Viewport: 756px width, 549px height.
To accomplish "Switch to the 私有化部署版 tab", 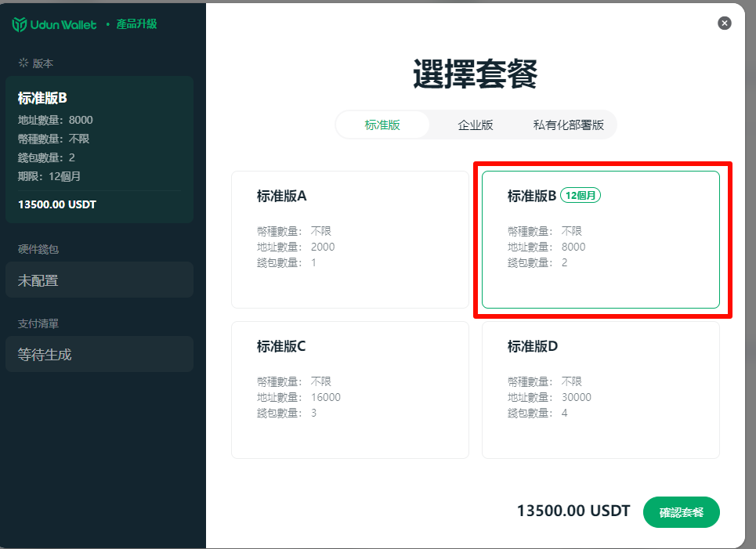I will click(569, 125).
